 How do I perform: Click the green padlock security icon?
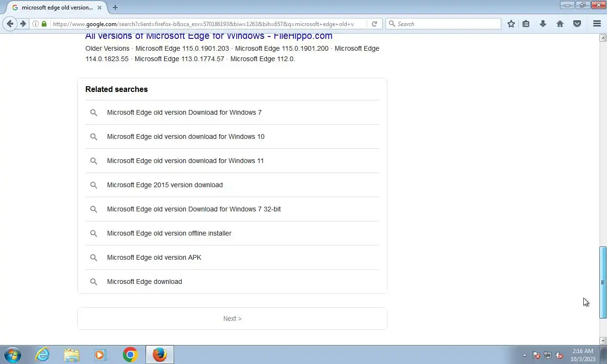(x=44, y=24)
